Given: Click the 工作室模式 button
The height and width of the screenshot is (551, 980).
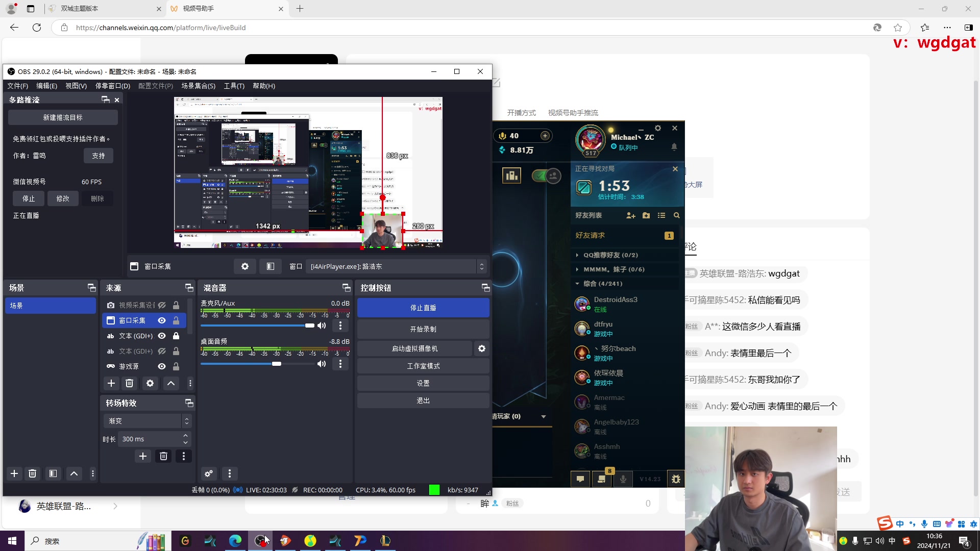Looking at the screenshot, I should 423,366.
